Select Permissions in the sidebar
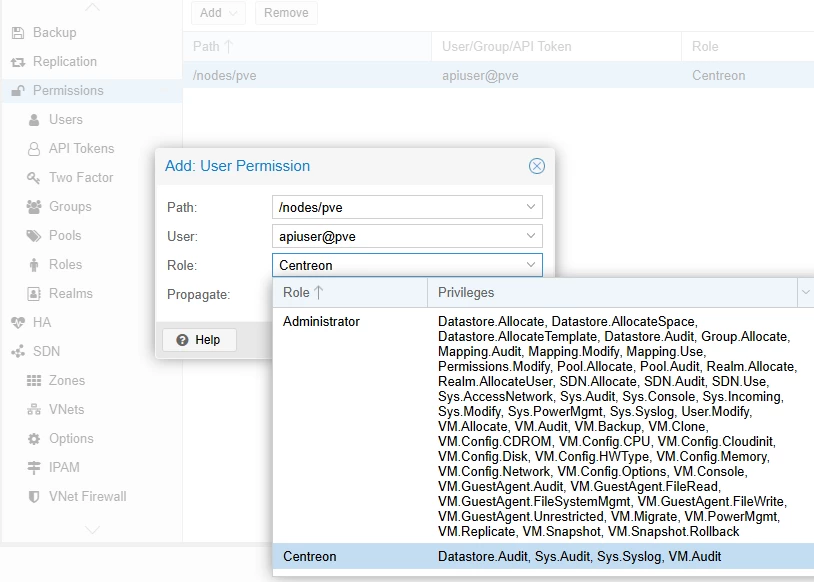Image resolution: width=814 pixels, height=582 pixels. [91, 91]
